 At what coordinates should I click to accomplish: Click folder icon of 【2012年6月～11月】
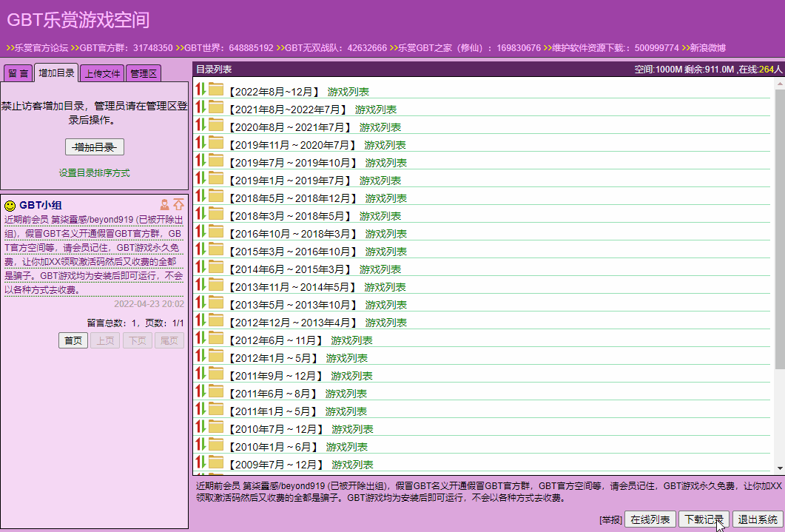216,338
